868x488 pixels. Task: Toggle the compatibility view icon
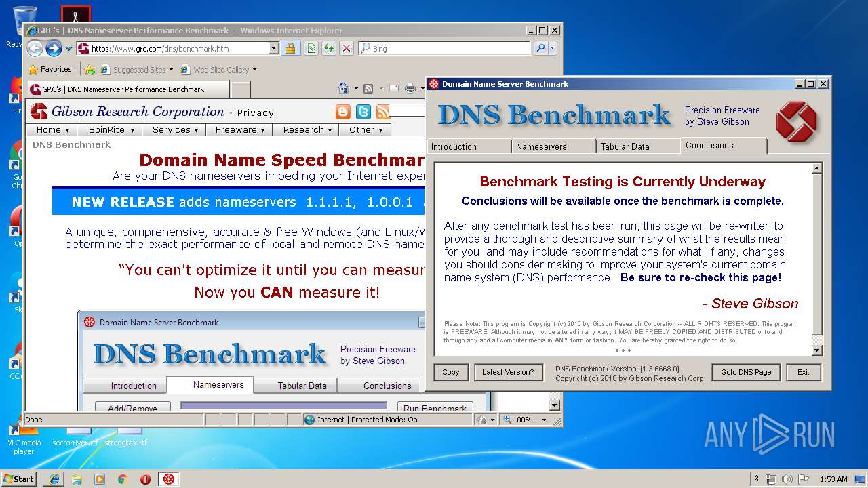coord(311,48)
